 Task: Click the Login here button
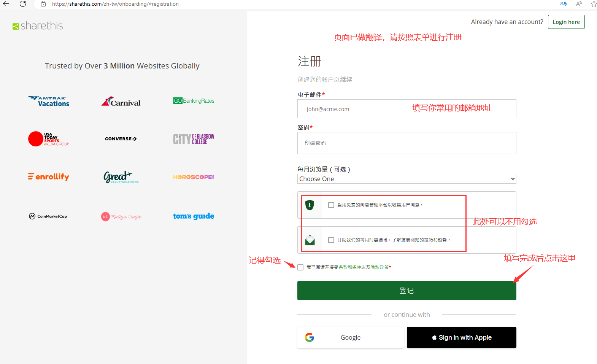pyautogui.click(x=566, y=22)
